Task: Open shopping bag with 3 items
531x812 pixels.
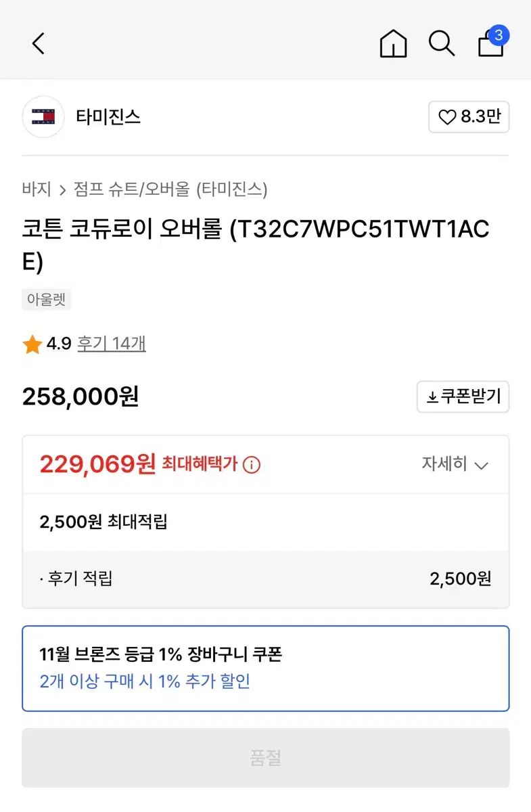Action: click(492, 43)
